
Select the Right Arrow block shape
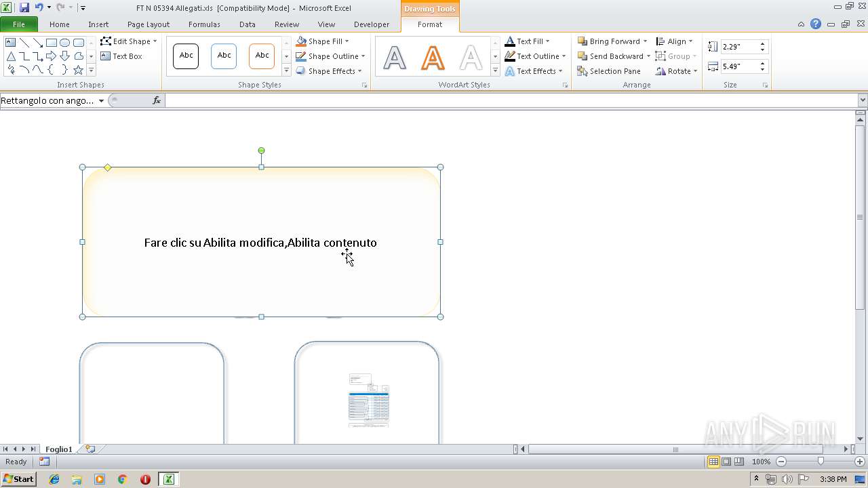tap(52, 56)
